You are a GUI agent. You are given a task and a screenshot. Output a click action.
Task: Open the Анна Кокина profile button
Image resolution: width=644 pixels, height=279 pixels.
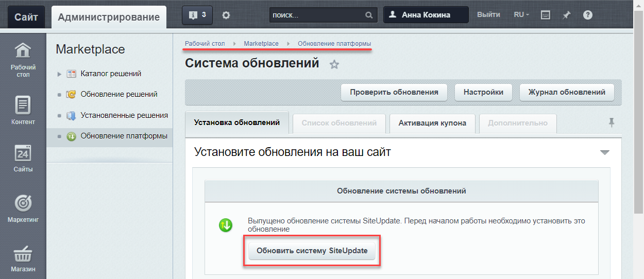pyautogui.click(x=426, y=15)
